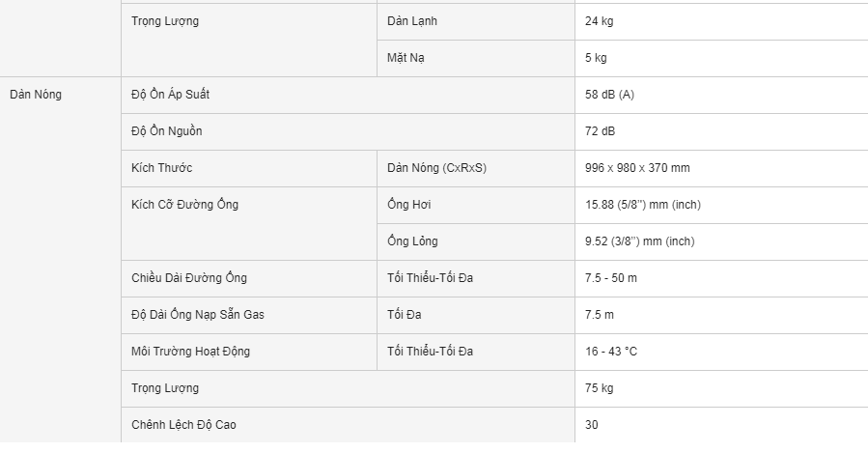Click the 7.5 - 50 m value
Image resolution: width=868 pixels, height=453 pixels.
pos(610,278)
